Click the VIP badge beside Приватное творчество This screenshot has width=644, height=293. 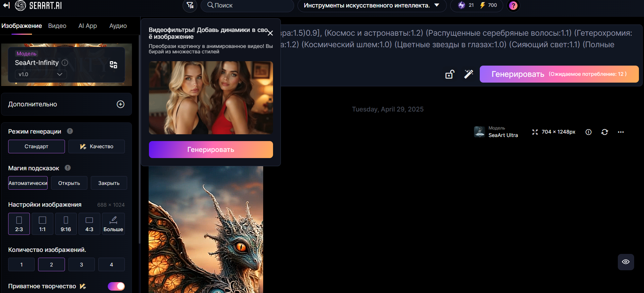coord(83,286)
